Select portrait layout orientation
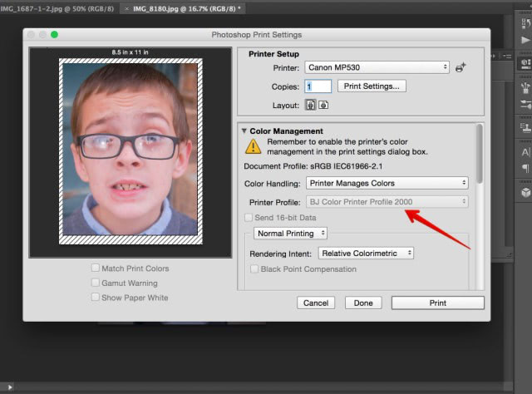This screenshot has height=394, width=532. pos(310,106)
